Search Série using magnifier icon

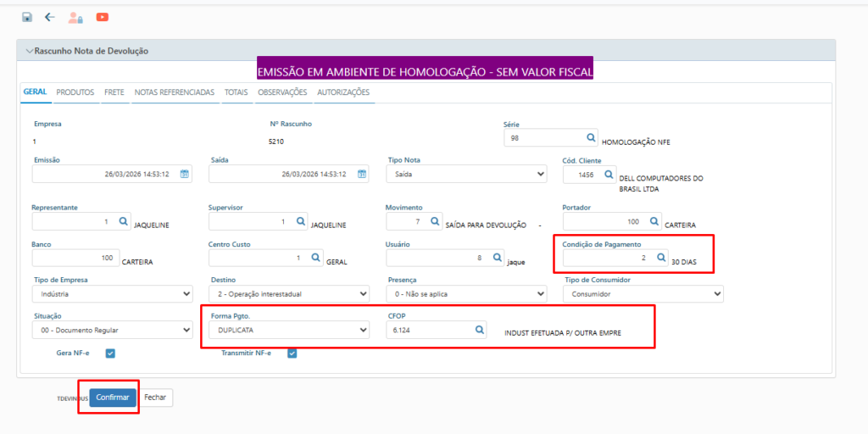(x=591, y=137)
